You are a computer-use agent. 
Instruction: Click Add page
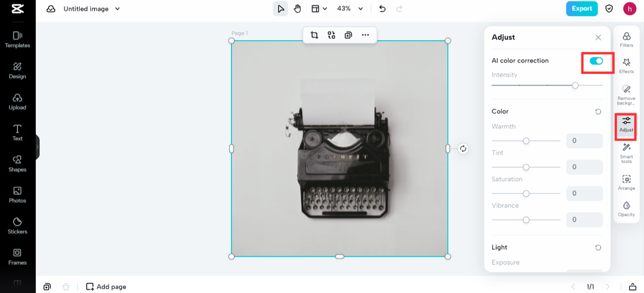(106, 286)
